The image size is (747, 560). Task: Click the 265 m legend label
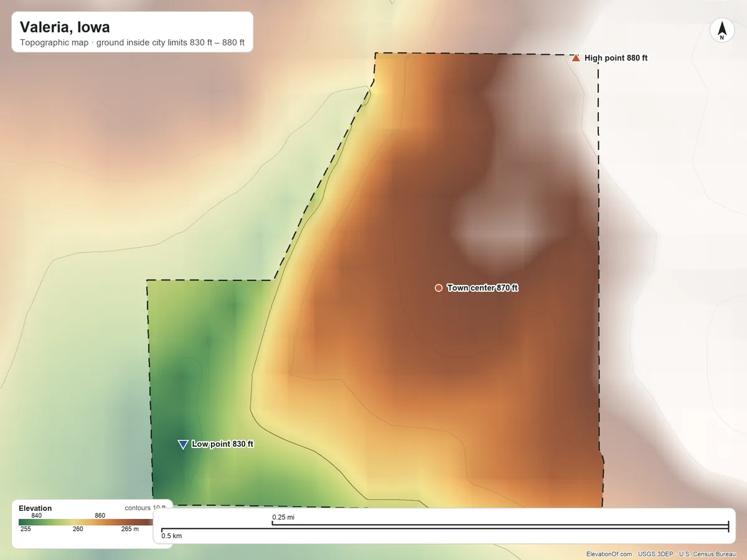tap(130, 530)
